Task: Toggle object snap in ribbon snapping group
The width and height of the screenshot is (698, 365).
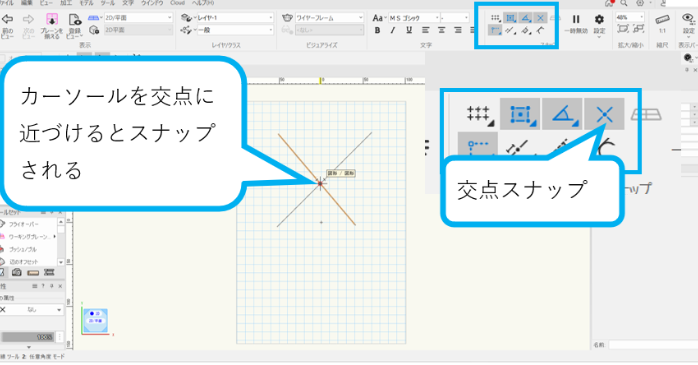Action: tap(511, 18)
